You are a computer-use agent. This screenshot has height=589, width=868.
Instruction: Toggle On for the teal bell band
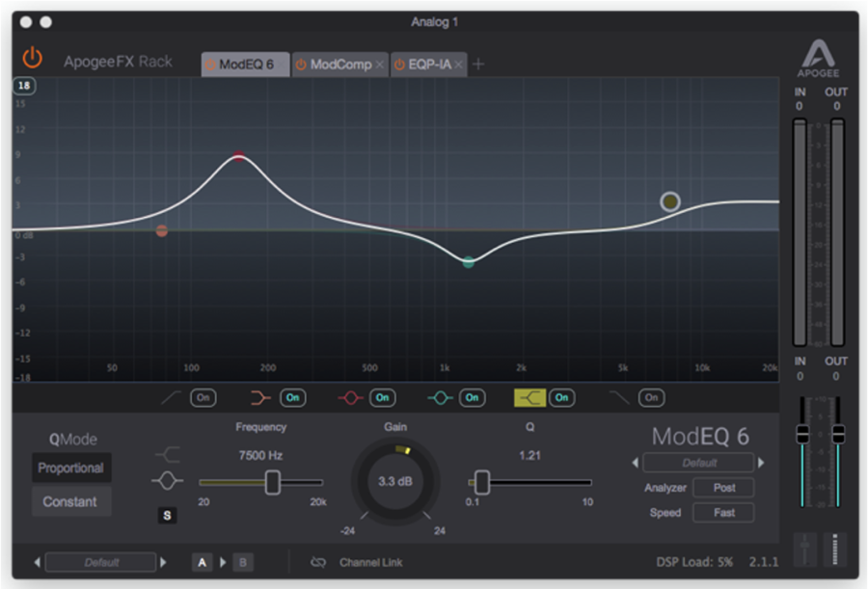(x=473, y=397)
